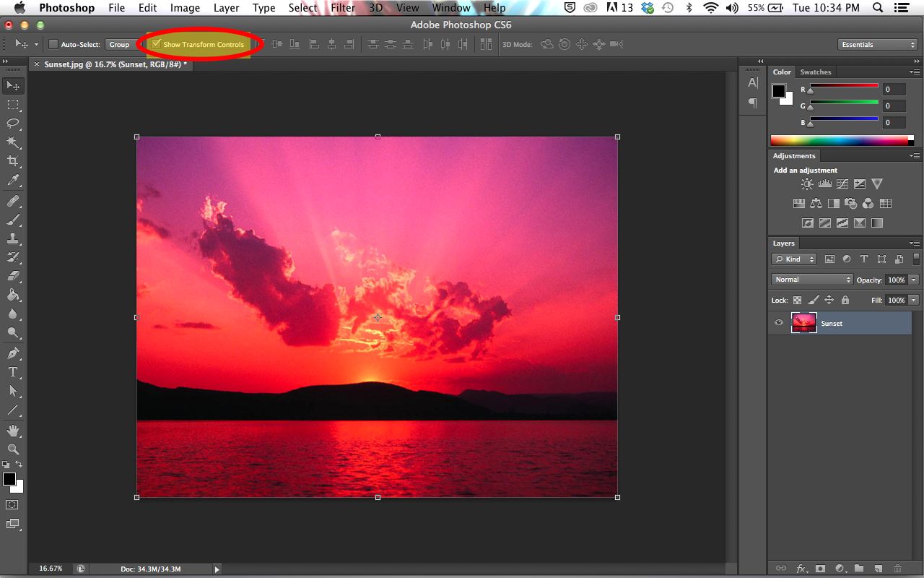Open the Filter menu

point(343,8)
